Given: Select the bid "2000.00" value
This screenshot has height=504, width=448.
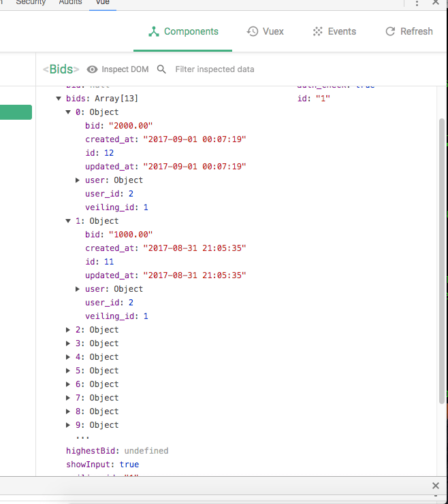Looking at the screenshot, I should (131, 126).
